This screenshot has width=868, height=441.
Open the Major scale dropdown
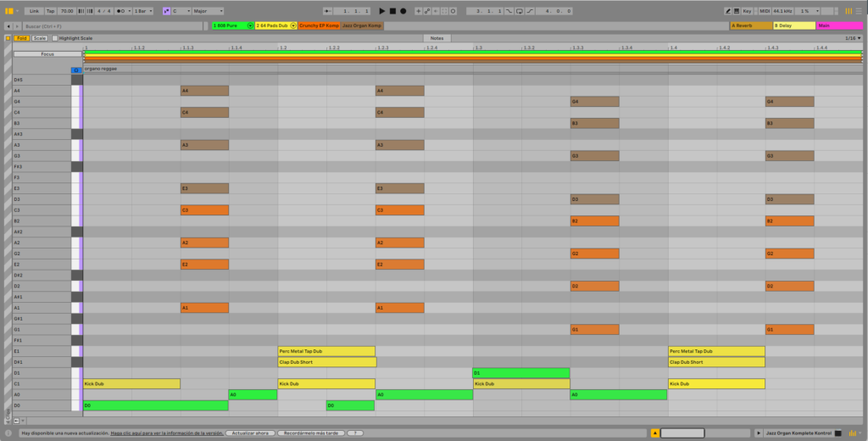209,11
